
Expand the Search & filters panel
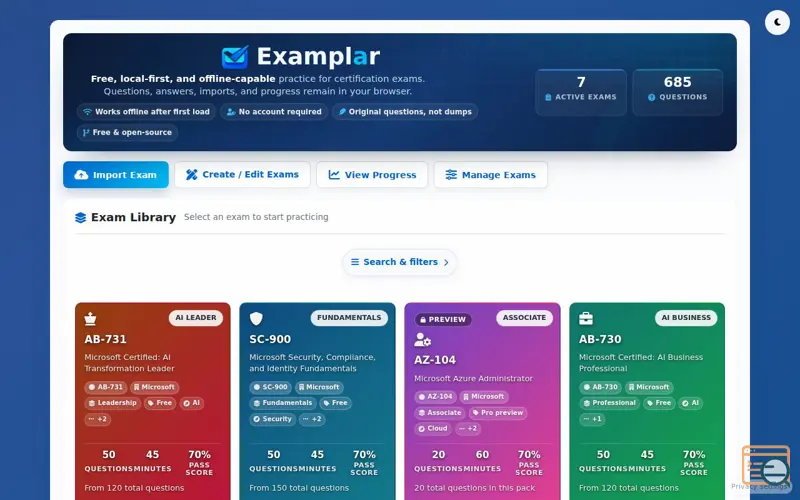point(399,262)
